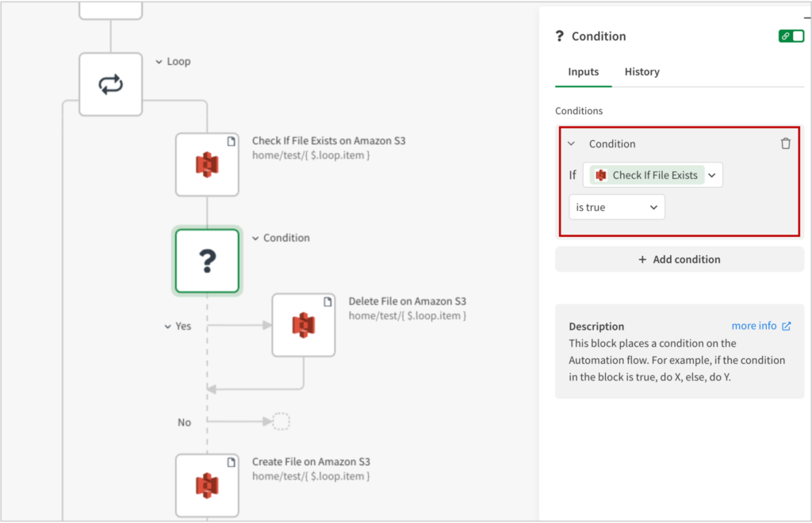Screen dimensions: 812x523
Task: Delete the condition using the trash icon
Action: [x=785, y=143]
